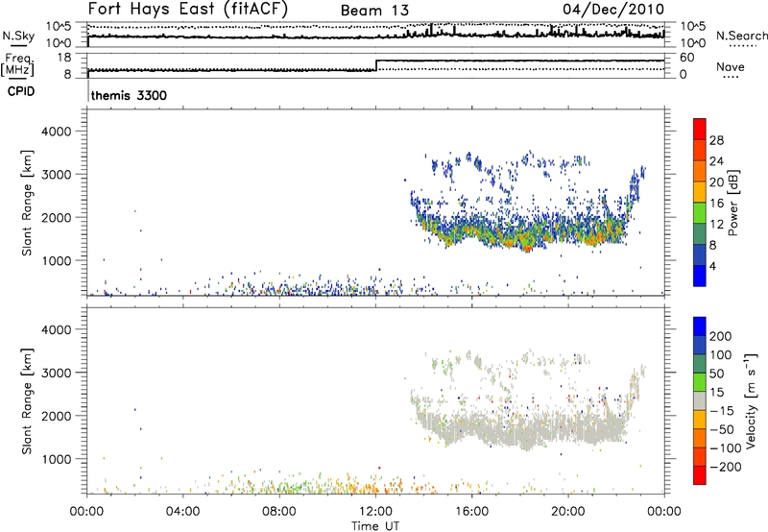The image size is (768, 532).
Task: Select the Time UT axis title
Action: click(x=375, y=526)
